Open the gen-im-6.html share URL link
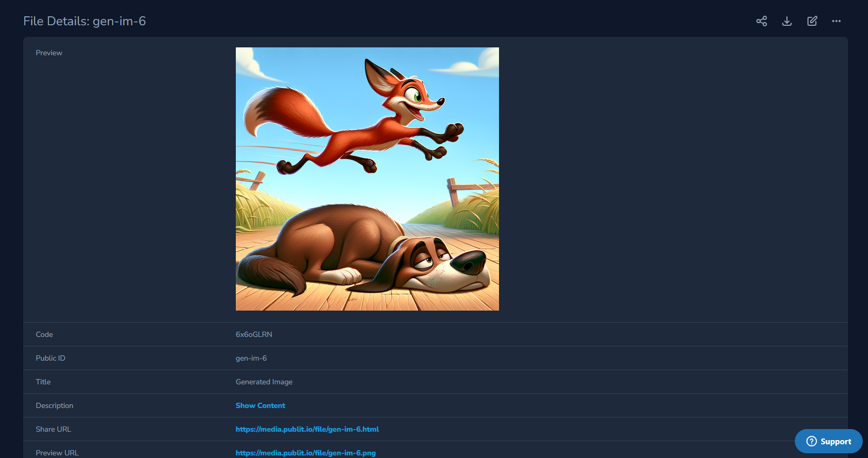The height and width of the screenshot is (458, 868). (307, 429)
